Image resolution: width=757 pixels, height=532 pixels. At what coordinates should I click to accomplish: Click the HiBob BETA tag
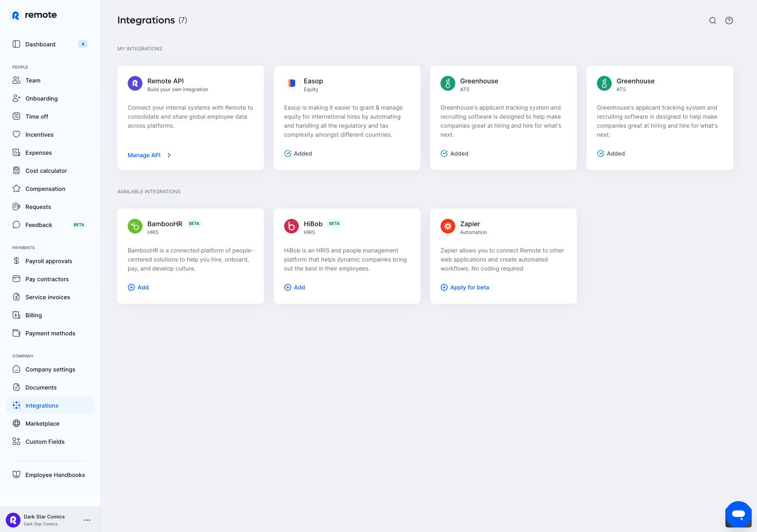[335, 224]
